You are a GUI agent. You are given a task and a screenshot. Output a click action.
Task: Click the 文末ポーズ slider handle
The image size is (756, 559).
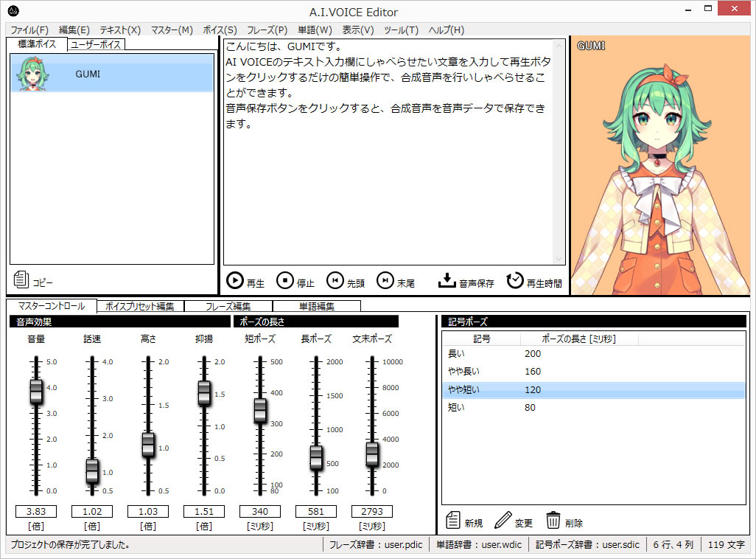[x=371, y=454]
